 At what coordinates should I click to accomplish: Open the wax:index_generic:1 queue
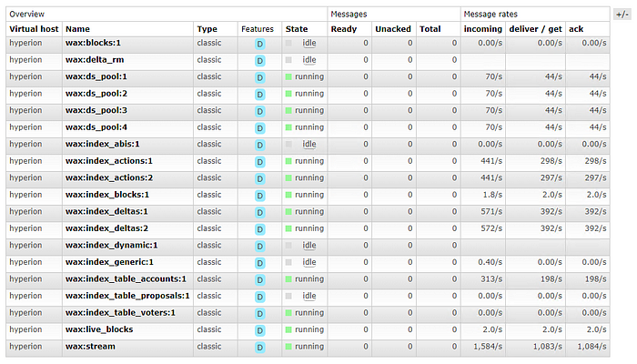click(109, 262)
